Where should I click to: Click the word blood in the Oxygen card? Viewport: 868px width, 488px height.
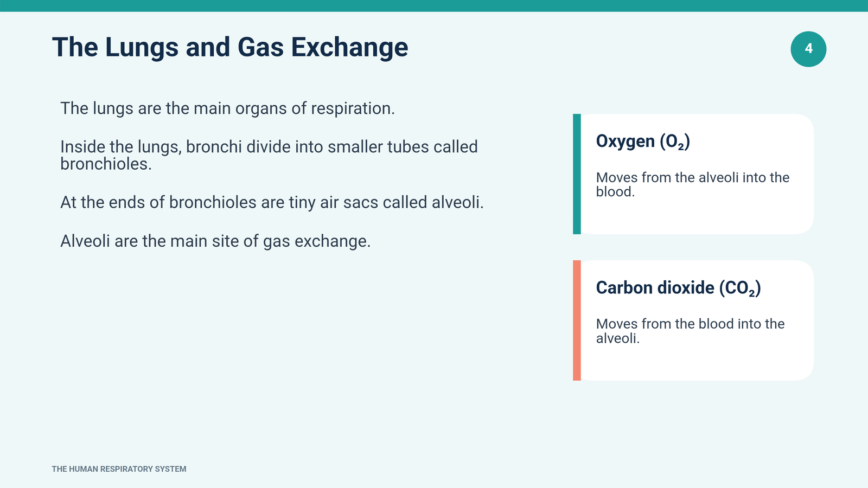[x=615, y=192]
